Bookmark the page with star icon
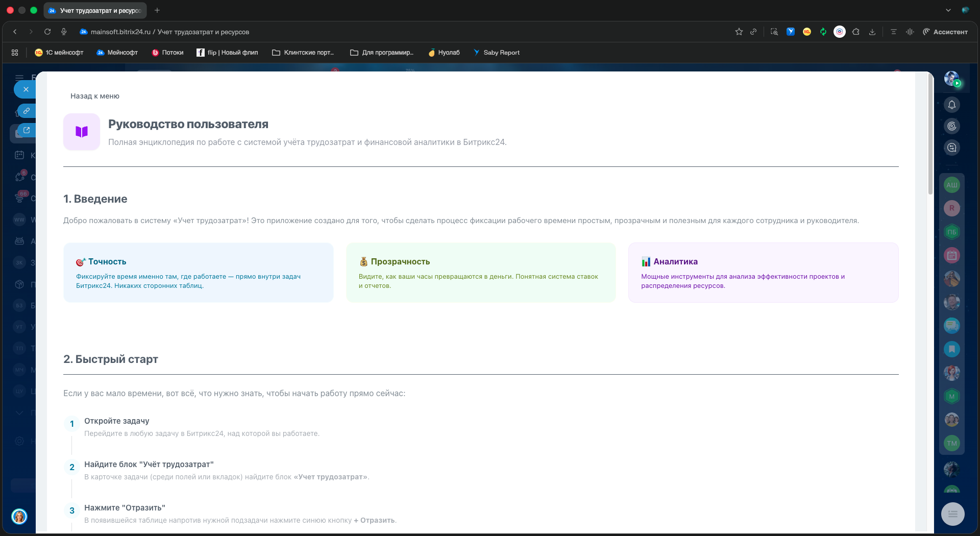The height and width of the screenshot is (536, 980). (739, 32)
